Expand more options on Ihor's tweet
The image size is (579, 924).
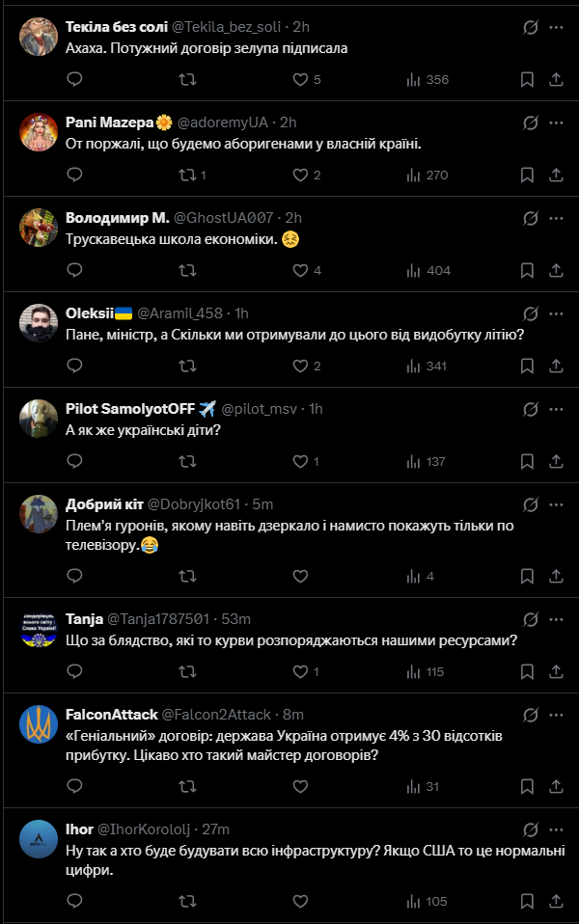pyautogui.click(x=555, y=829)
